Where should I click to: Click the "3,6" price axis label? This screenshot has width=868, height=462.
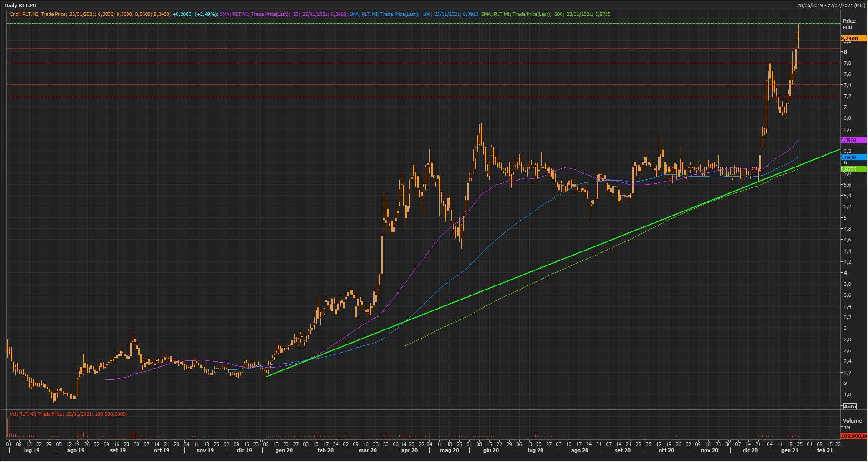847,295
